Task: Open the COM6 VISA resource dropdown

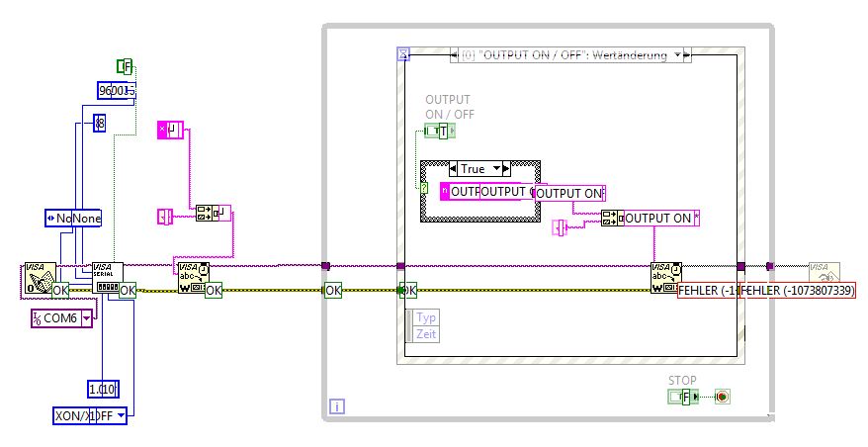Action: click(x=86, y=318)
